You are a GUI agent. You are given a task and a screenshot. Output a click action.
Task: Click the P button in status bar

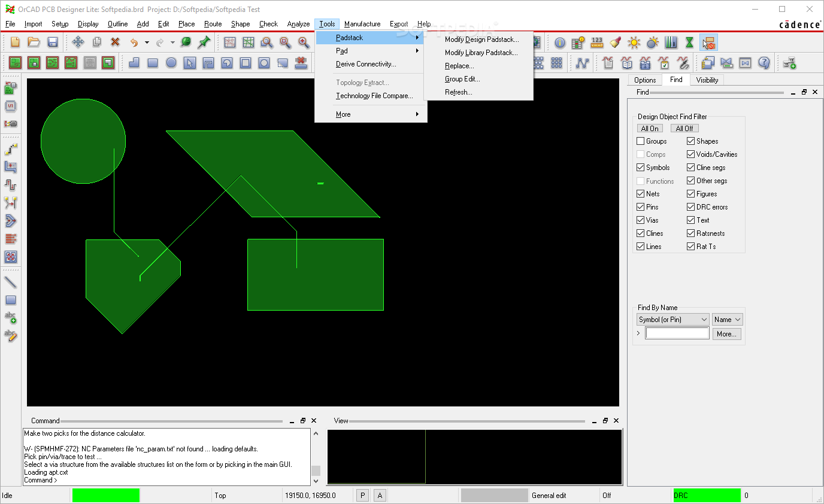(362, 496)
